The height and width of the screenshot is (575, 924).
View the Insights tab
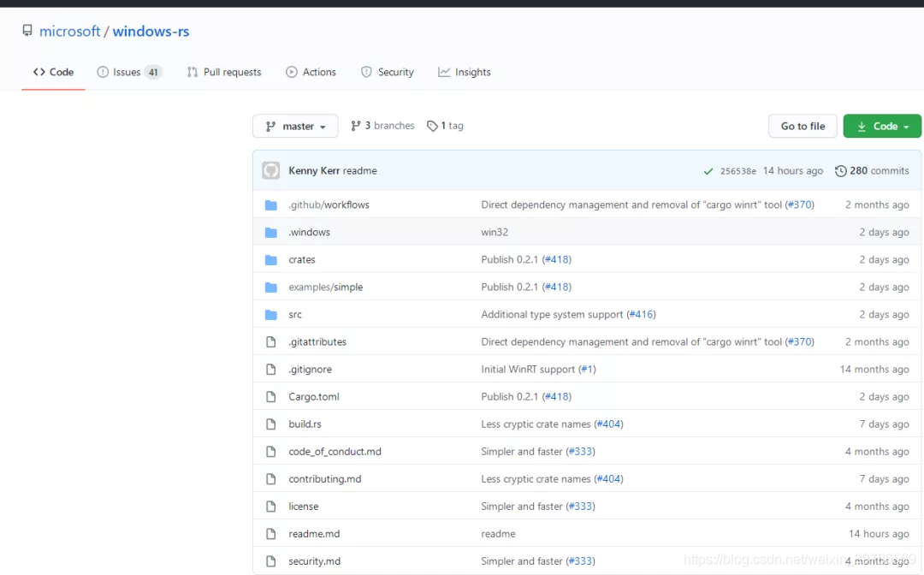click(x=465, y=72)
